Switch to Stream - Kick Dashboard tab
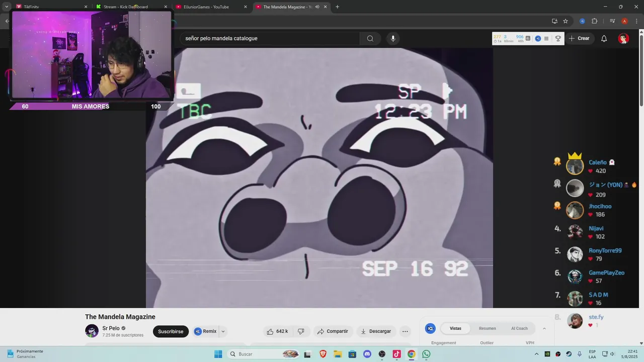The height and width of the screenshot is (362, 644). click(132, 7)
